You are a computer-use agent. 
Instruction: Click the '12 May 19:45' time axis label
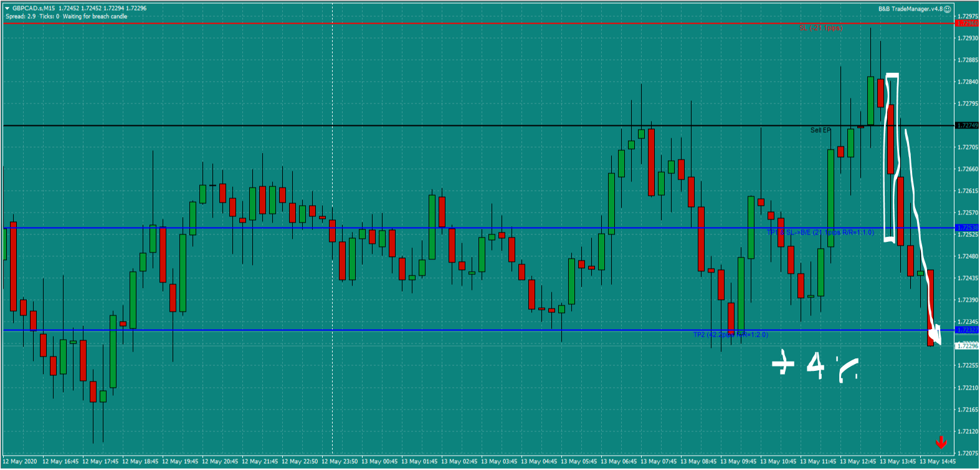pyautogui.click(x=180, y=461)
